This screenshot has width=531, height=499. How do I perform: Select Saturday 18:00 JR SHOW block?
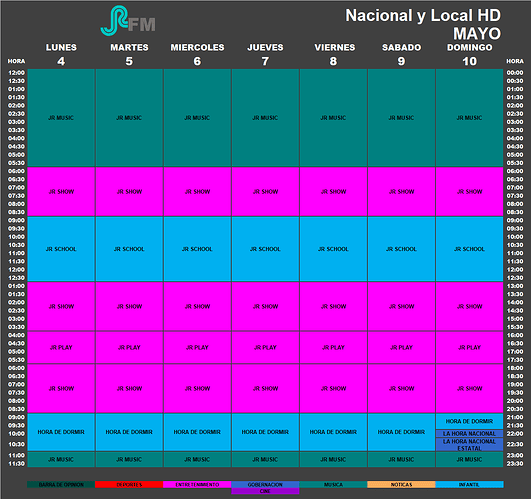402,388
